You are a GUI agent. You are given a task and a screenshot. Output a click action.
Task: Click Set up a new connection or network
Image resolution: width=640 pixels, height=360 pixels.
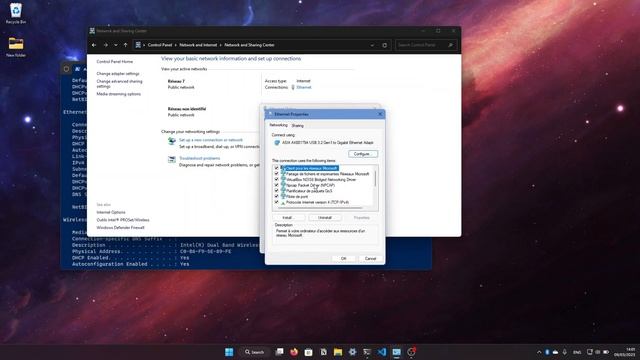coord(211,140)
